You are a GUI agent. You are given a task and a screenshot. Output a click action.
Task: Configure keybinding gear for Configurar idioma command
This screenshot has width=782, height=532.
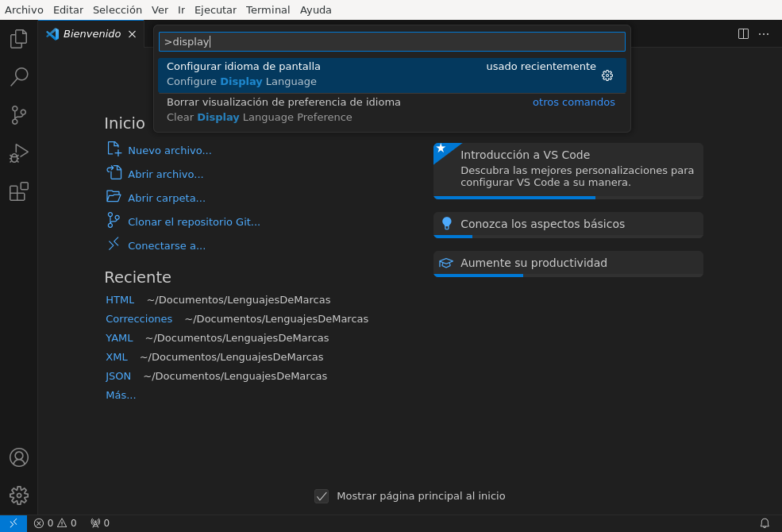point(607,75)
